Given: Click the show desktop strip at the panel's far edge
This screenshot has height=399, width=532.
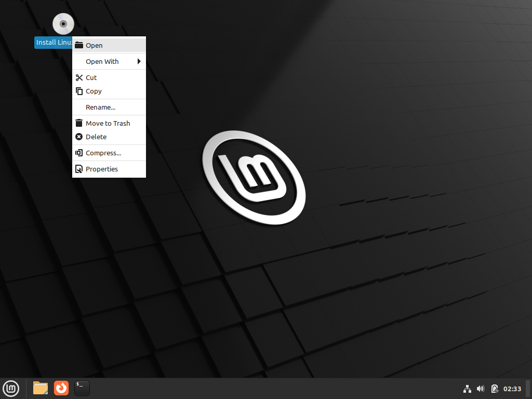Looking at the screenshot, I should 528,389.
